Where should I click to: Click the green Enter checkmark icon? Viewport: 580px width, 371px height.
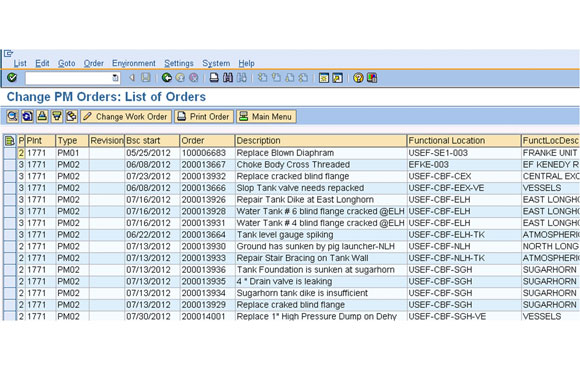click(x=12, y=78)
